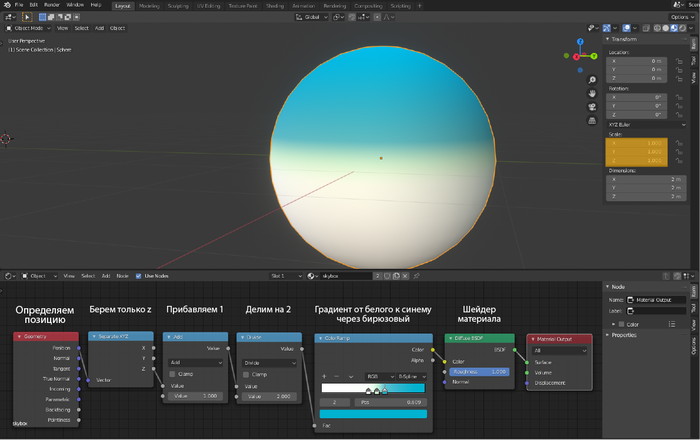Viewport: 700px width, 440px height.
Task: Lock Location X with padlock icon
Action: coord(679,61)
